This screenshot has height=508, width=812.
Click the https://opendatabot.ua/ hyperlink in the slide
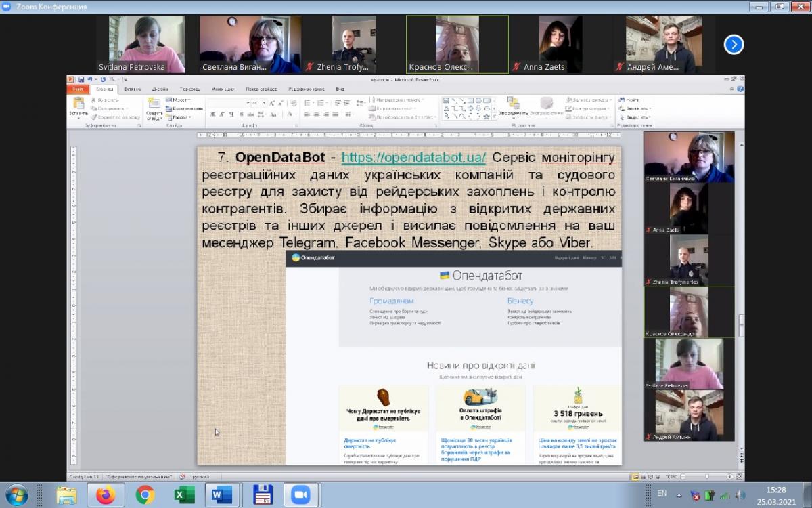click(413, 158)
